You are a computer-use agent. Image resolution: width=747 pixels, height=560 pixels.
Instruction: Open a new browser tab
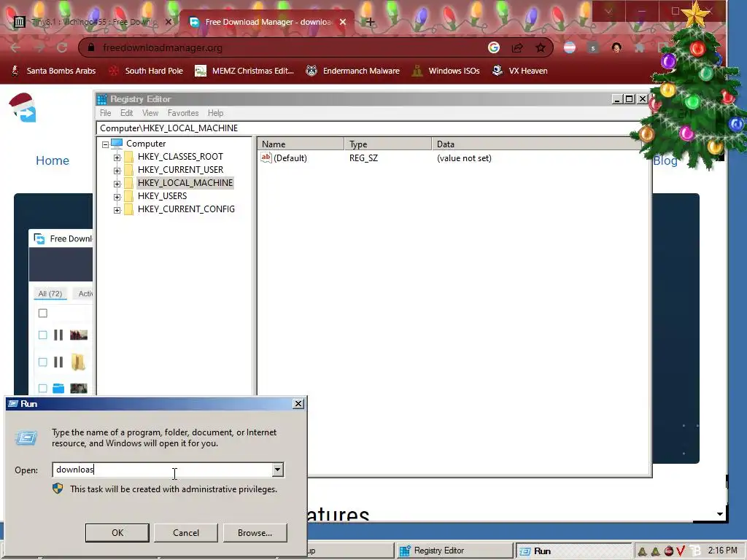click(370, 22)
